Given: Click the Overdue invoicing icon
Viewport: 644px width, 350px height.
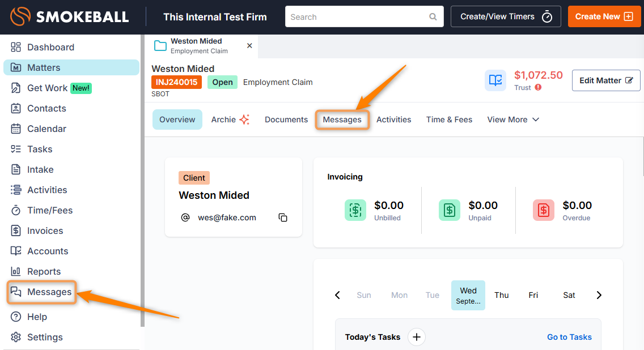Looking at the screenshot, I should [543, 210].
